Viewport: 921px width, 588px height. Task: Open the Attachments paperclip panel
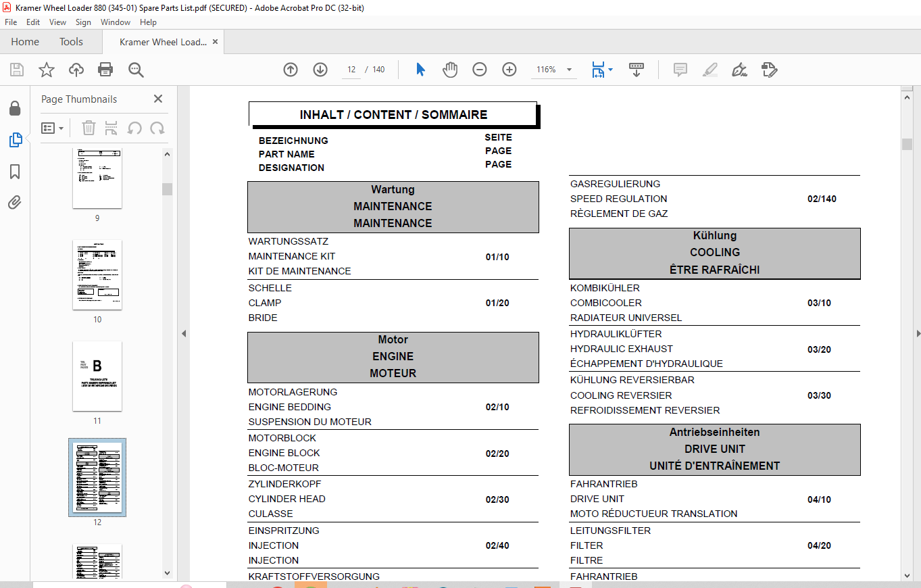pos(15,202)
